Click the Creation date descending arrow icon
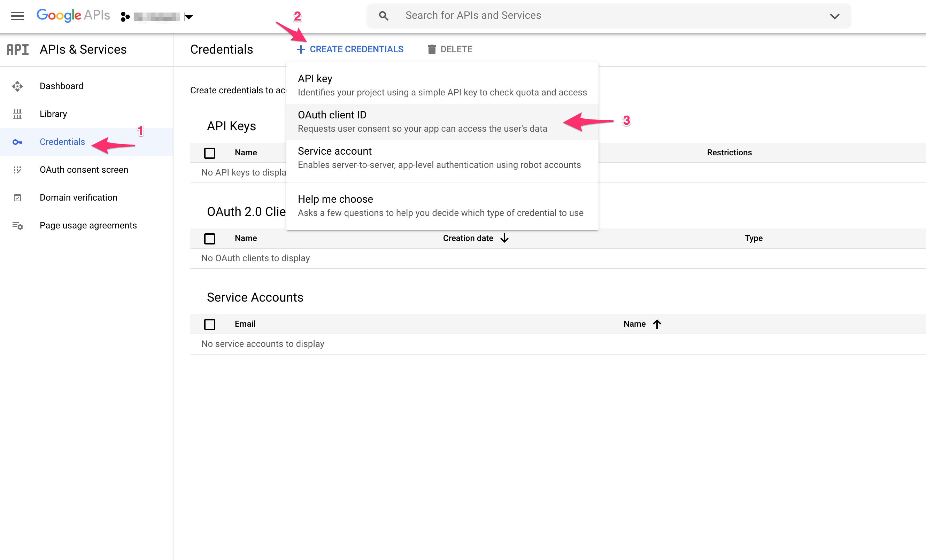Viewport: 926px width, 560px height. pos(504,238)
